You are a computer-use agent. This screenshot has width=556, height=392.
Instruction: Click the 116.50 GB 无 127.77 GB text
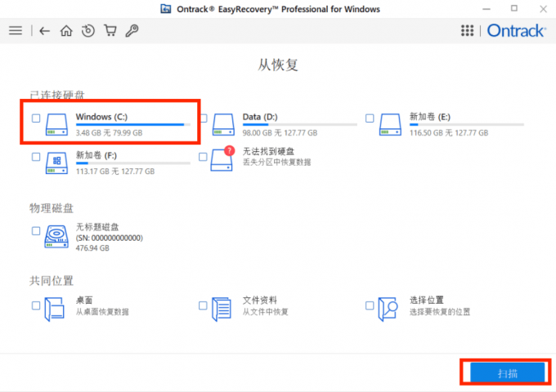click(x=449, y=133)
